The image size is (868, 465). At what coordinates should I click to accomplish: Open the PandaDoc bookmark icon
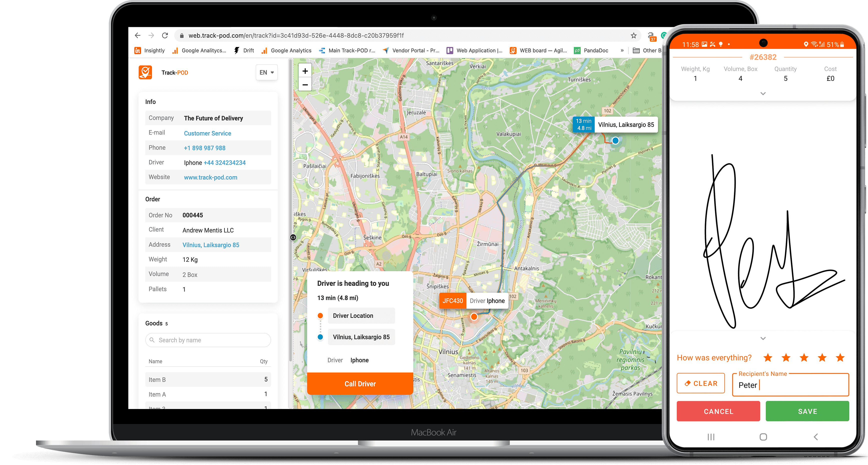pos(577,50)
